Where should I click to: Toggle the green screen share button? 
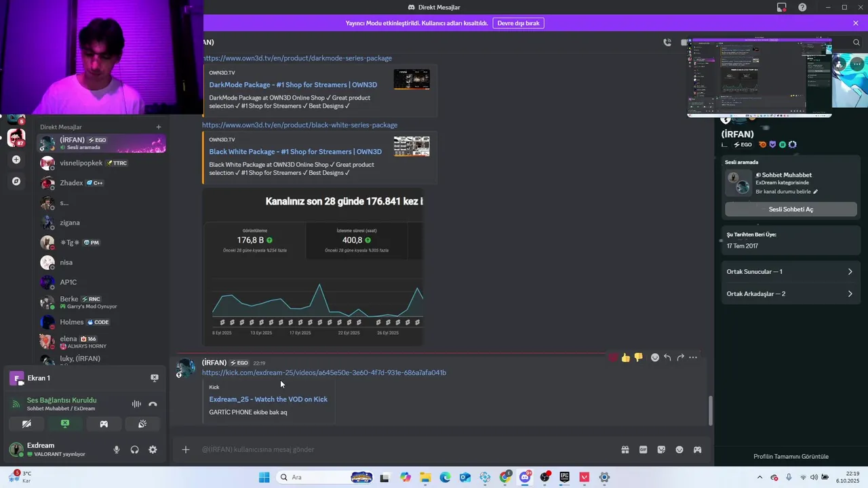(65, 424)
